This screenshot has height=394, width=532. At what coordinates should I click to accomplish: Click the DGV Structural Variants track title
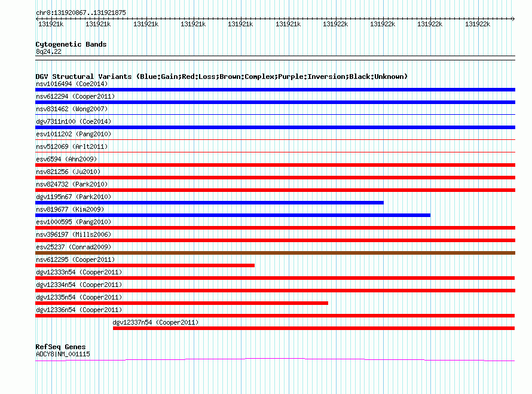(x=222, y=77)
